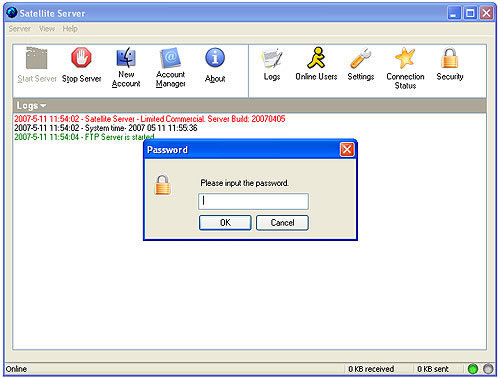This screenshot has width=500, height=378.
Task: Expand the Logs panel dropdown arrow
Action: (43, 106)
